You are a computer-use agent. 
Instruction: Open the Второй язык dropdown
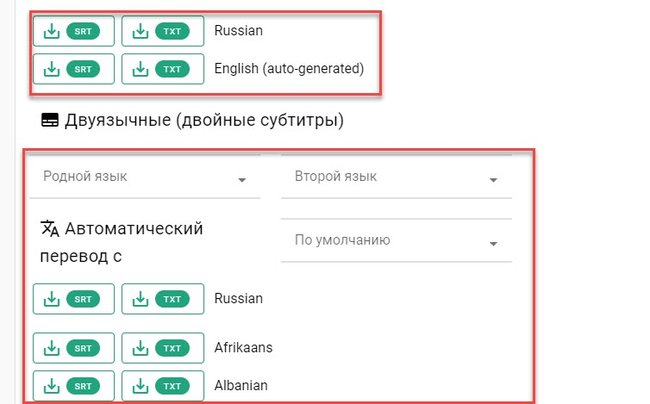click(396, 177)
